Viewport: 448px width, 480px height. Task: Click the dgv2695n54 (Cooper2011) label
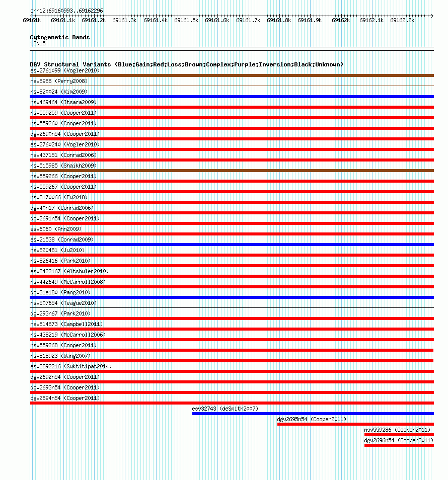(312, 419)
